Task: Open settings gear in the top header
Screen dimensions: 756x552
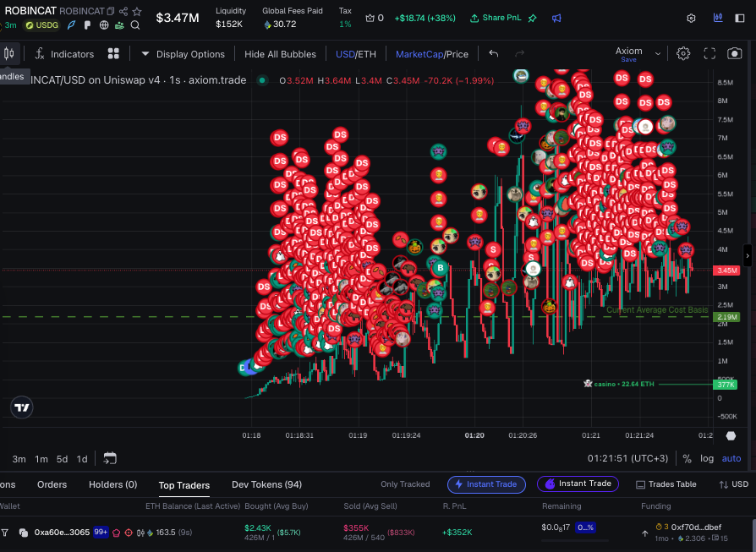Action: 691,19
